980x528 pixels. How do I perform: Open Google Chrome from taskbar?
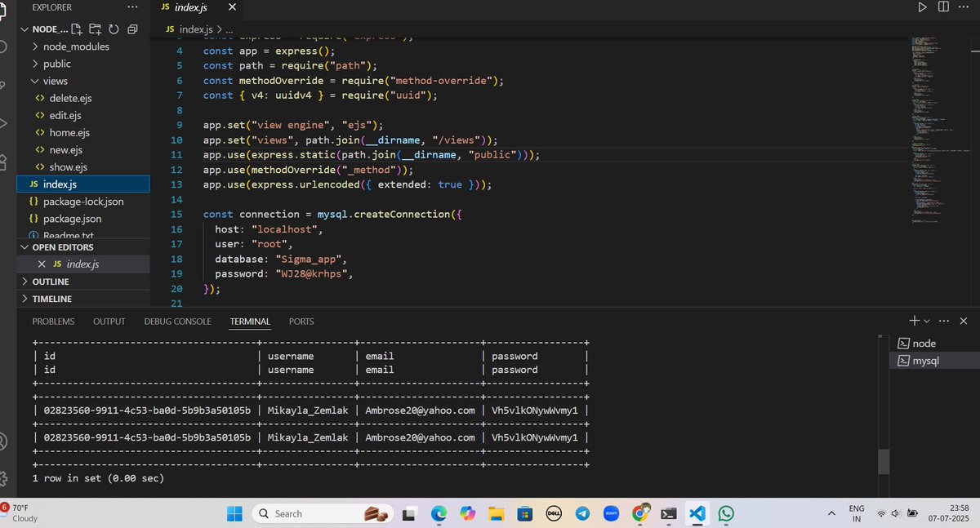tap(640, 513)
